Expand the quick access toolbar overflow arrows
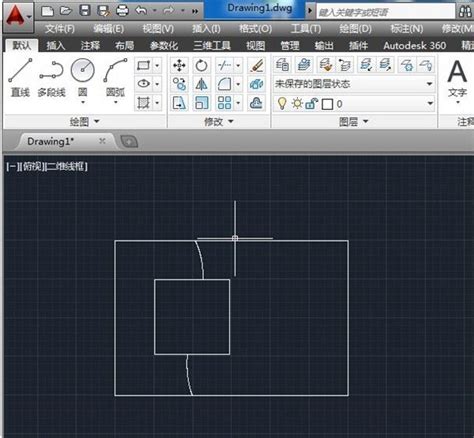The image size is (474, 438). [195, 12]
